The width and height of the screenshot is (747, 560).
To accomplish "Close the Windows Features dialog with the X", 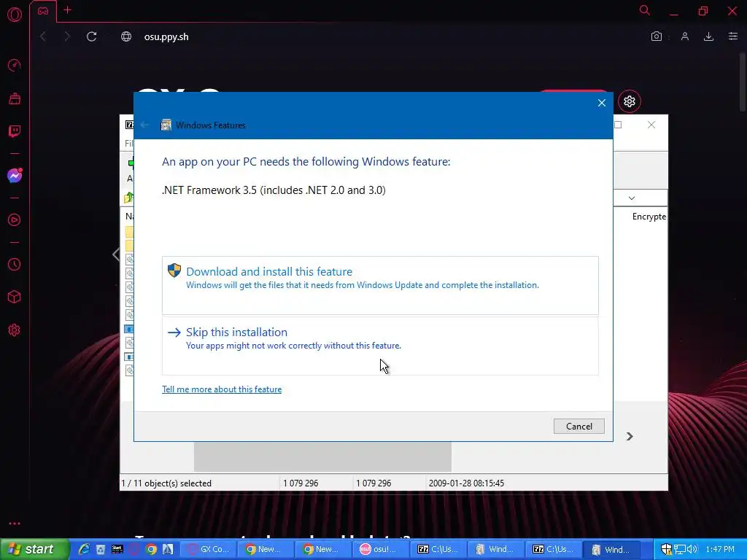I will pyautogui.click(x=602, y=103).
